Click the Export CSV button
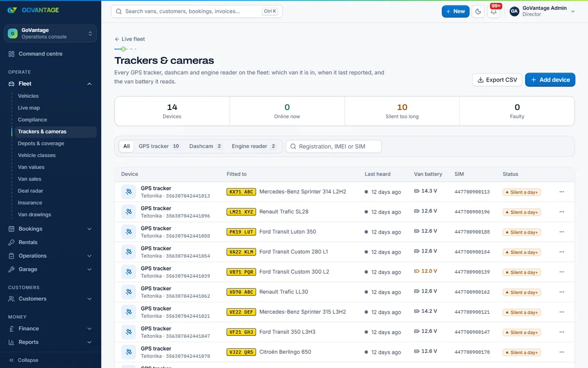588x368 pixels. 497,80
